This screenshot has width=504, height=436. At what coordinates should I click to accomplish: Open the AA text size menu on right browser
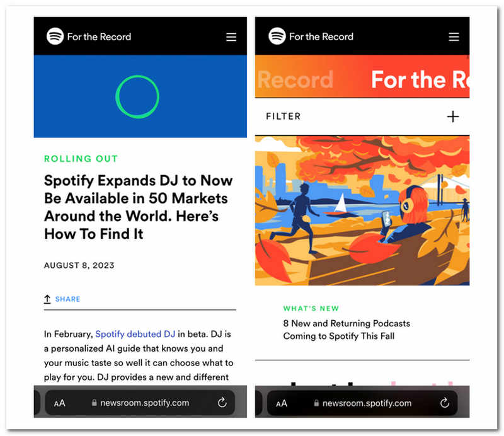click(x=282, y=403)
